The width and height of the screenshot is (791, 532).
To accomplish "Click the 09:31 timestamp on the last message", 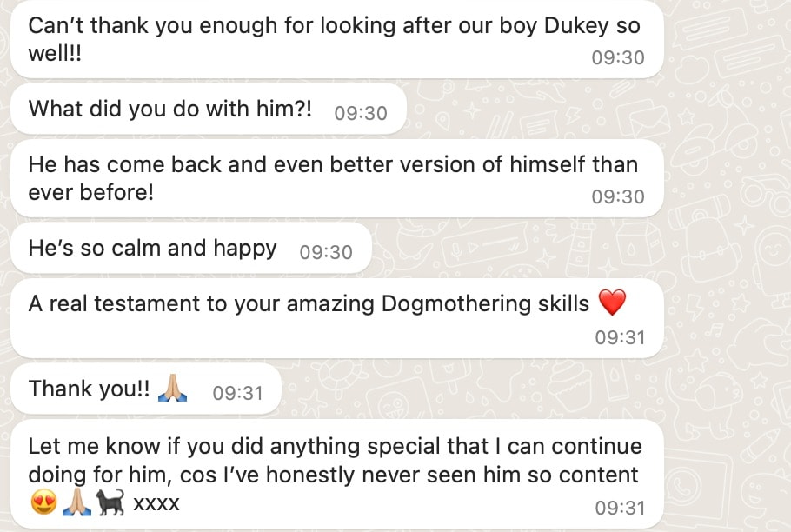I will pos(620,508).
